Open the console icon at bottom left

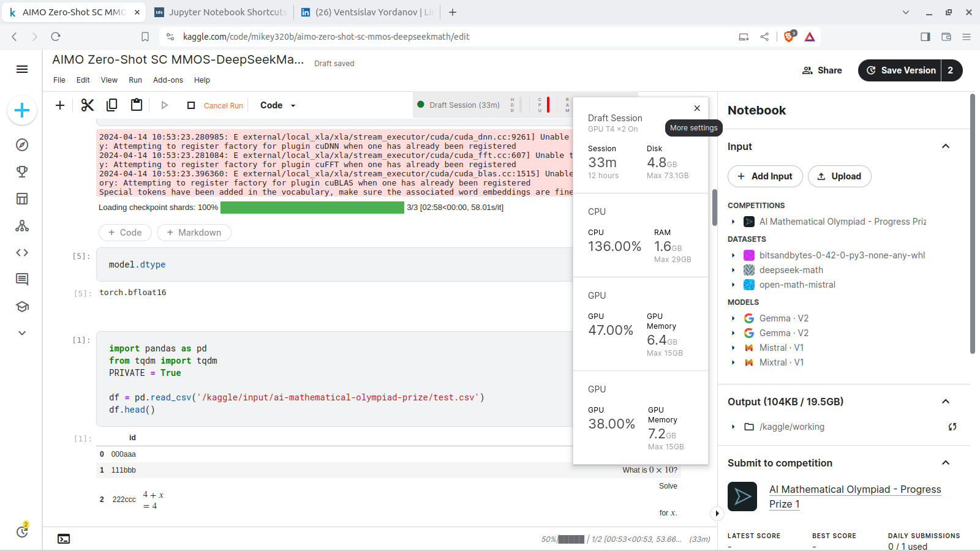(x=64, y=539)
